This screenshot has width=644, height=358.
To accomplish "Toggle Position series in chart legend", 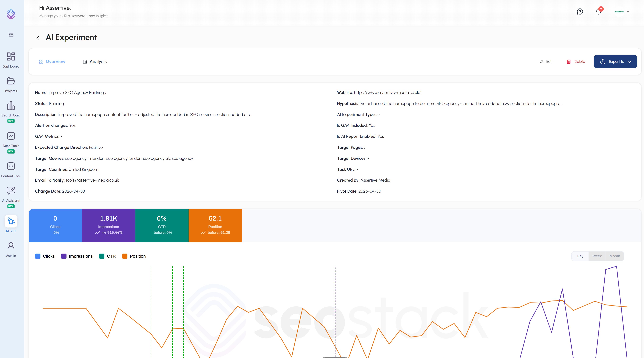I will pyautogui.click(x=134, y=256).
